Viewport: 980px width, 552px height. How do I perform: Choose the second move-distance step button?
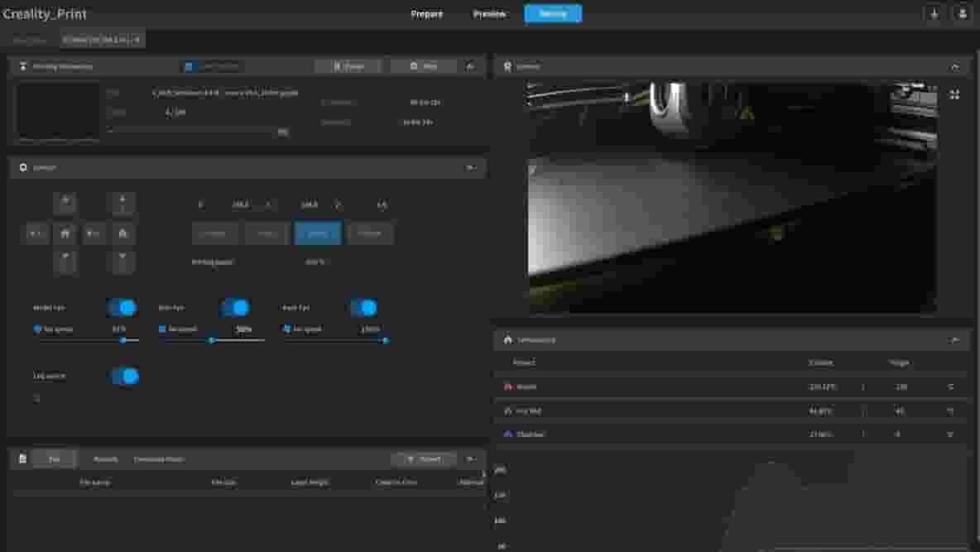(x=267, y=233)
